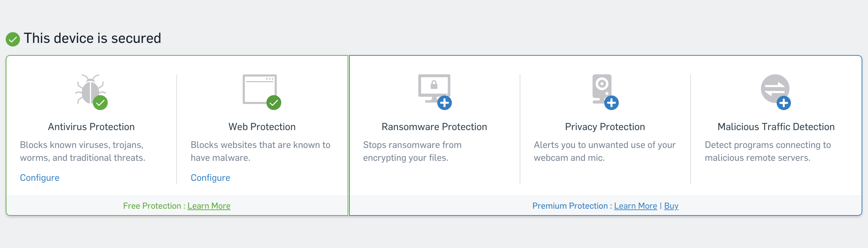Click the green check badge on Web Protection
868x248 pixels.
point(274,103)
